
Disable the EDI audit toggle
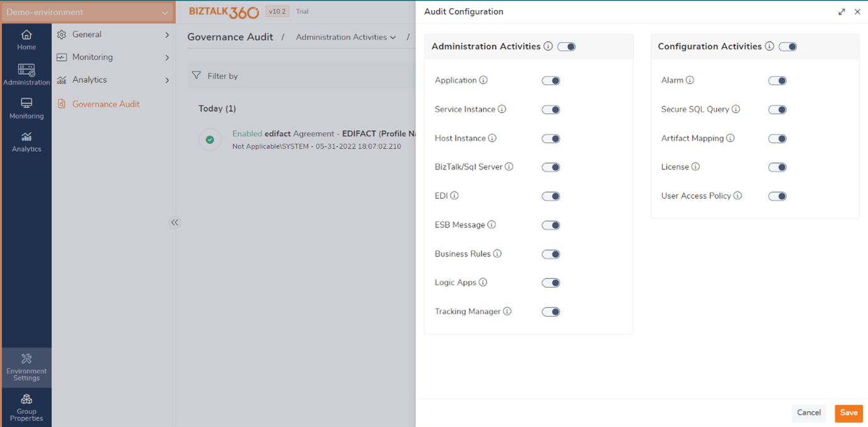(551, 196)
